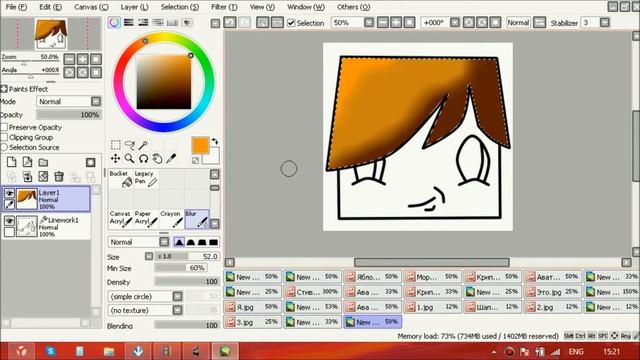Image resolution: width=640 pixels, height=360 pixels.
Task: Select the Zoom magnifier tool
Action: pos(129,158)
